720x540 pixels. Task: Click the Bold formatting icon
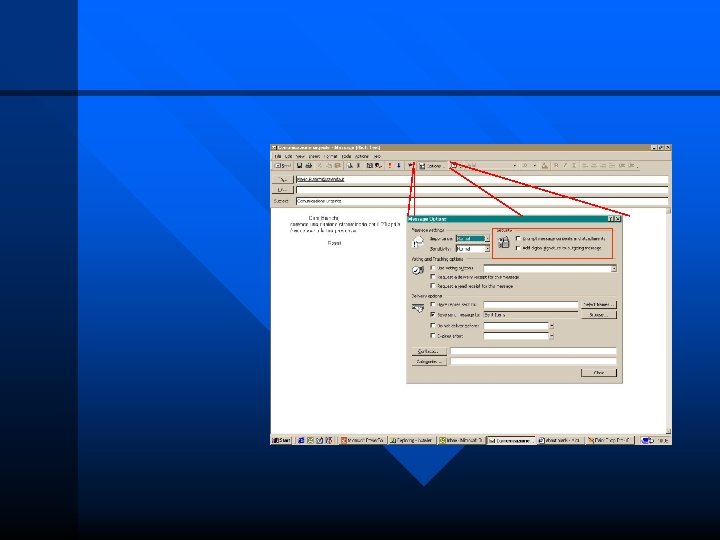tap(556, 165)
